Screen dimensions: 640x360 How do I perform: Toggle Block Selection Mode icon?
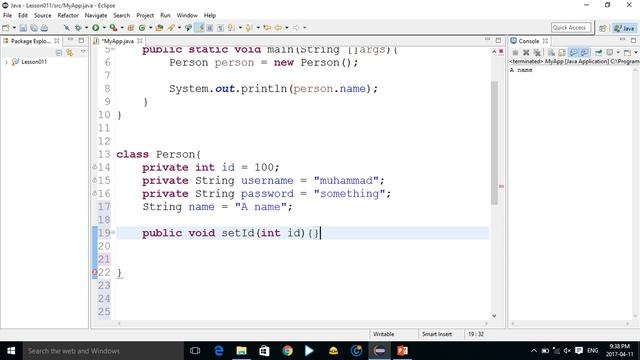point(209,28)
